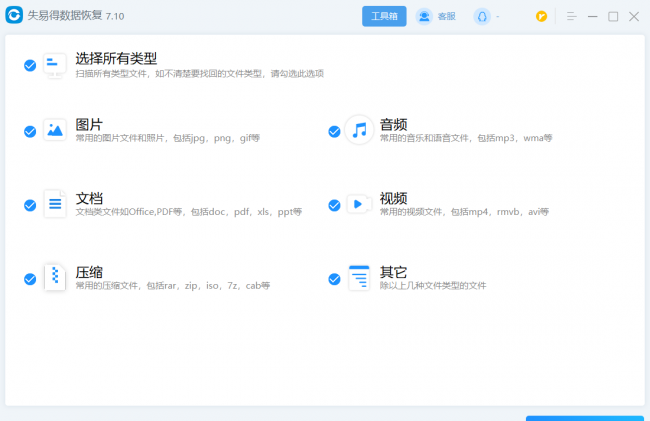Open the hamburger menu in title bar
The width and height of the screenshot is (650, 421).
(x=572, y=17)
